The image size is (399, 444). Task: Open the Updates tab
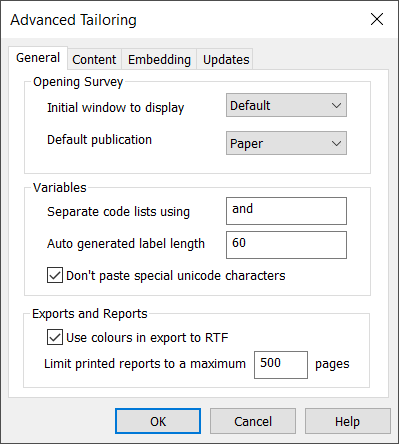click(226, 60)
